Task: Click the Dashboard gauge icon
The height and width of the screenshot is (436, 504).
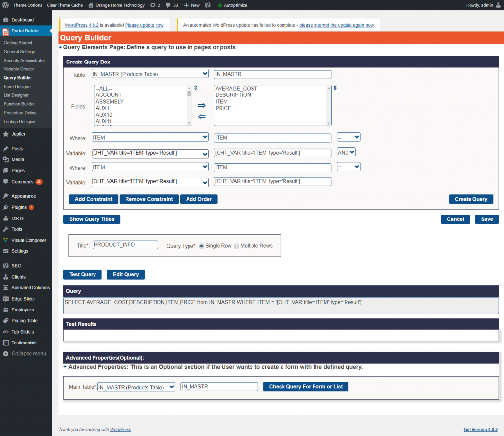Action: pos(6,20)
